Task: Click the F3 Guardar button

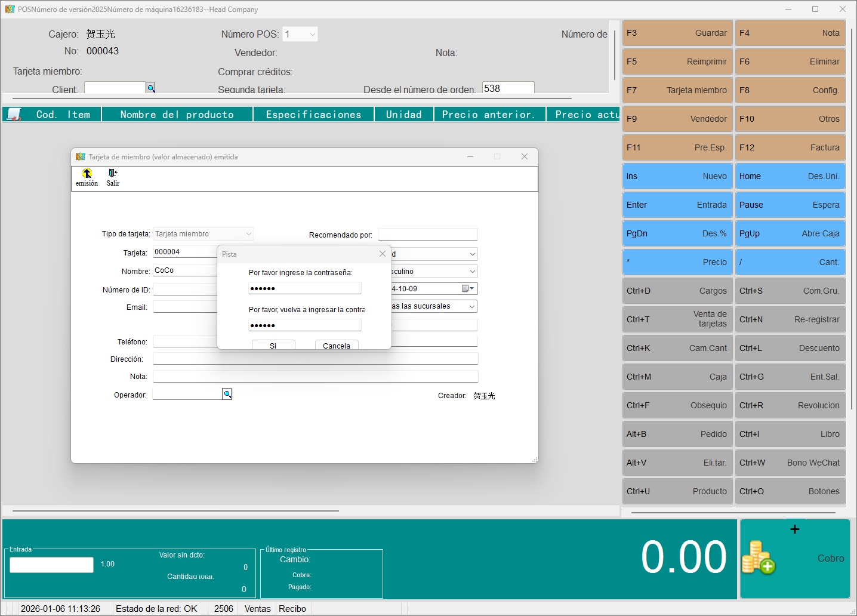Action: click(x=677, y=33)
